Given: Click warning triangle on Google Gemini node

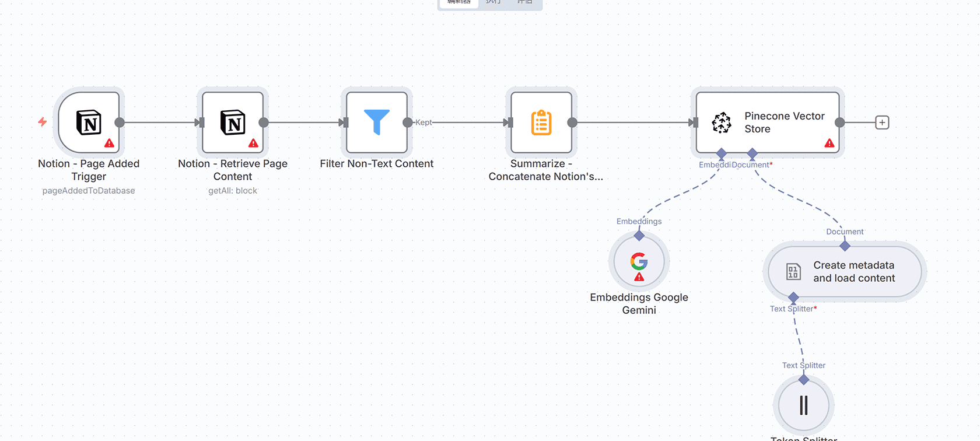Looking at the screenshot, I should (639, 277).
